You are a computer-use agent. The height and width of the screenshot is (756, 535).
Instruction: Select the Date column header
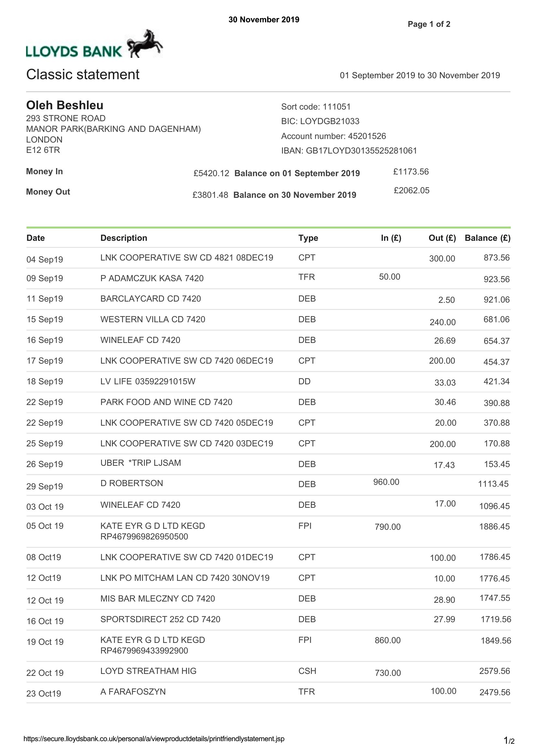tap(36, 238)
